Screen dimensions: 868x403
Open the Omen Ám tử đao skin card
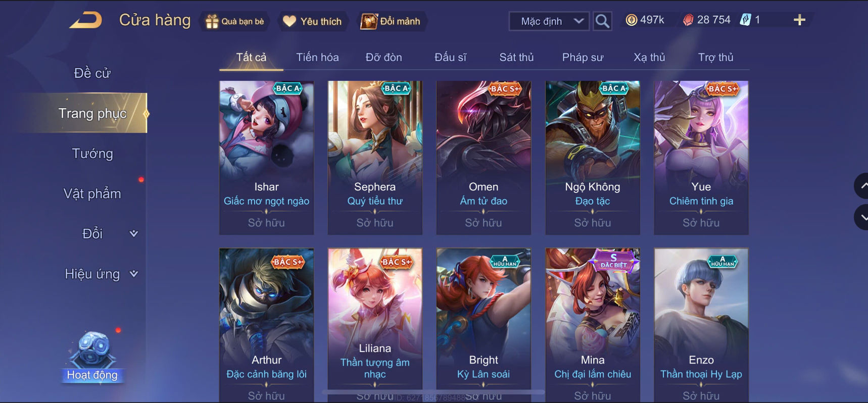click(484, 158)
